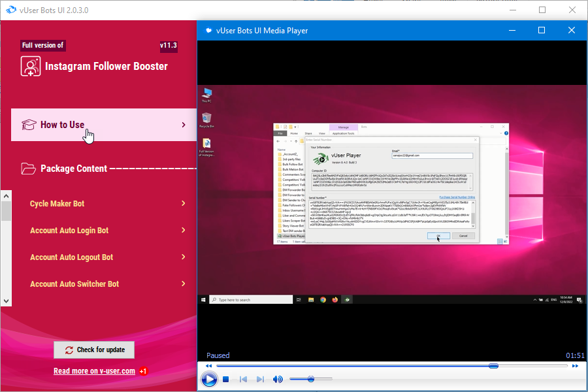This screenshot has height=392, width=588.
Task: Expand the Cycle Maker Bot chevron
Action: (184, 203)
